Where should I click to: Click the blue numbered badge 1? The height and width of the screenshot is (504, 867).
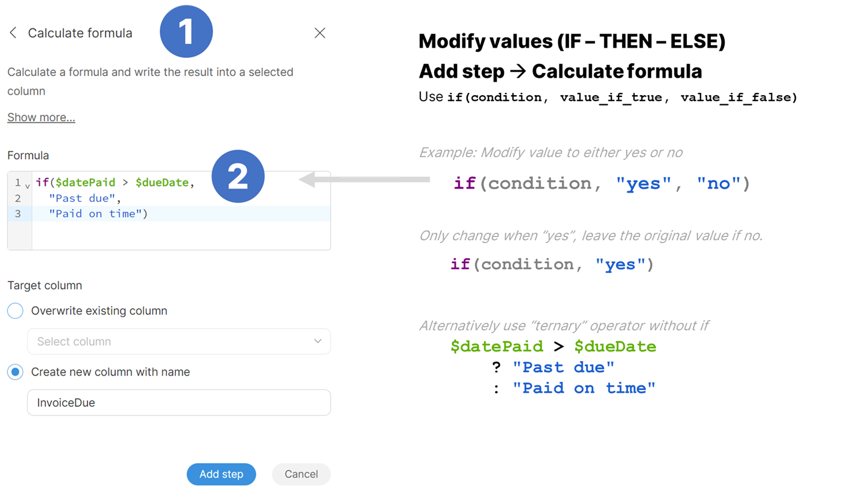click(186, 31)
